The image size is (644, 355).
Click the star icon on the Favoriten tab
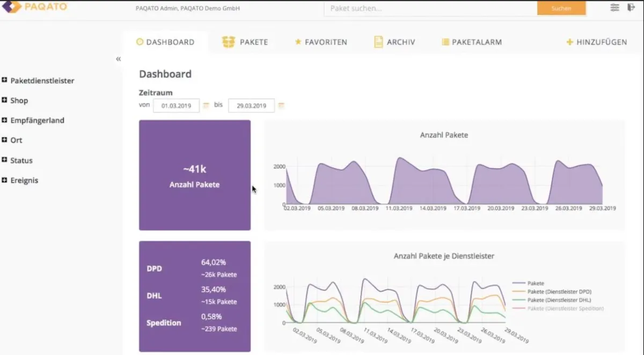(x=298, y=42)
